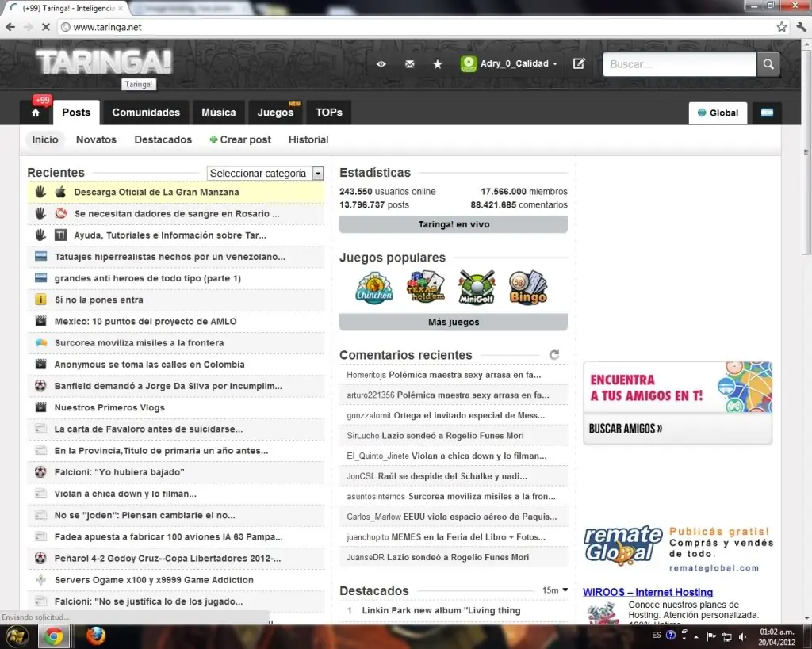The height and width of the screenshot is (649, 812).
Task: Switch to Música tab
Action: click(219, 113)
